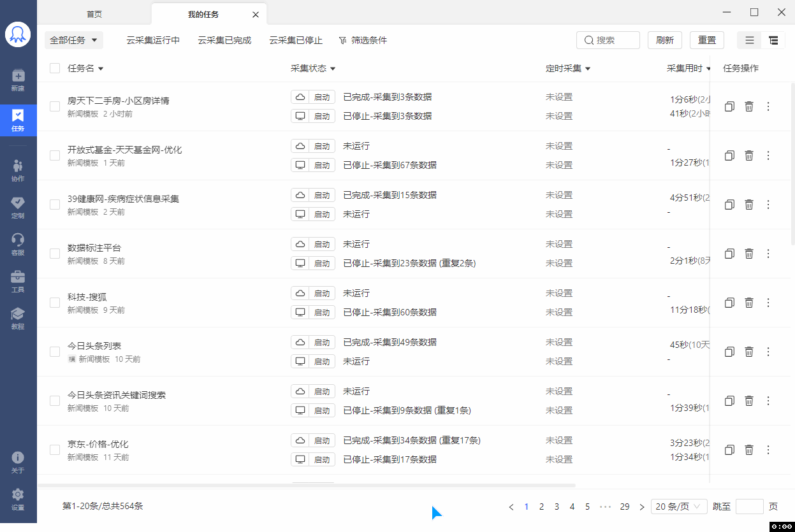The image size is (795, 532).
Task: Filter by 云采集已停止
Action: (x=296, y=40)
